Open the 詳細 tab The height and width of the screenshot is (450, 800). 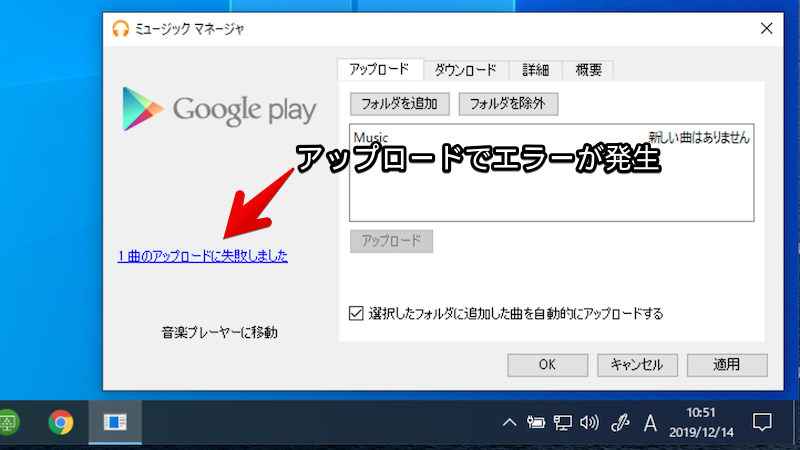tap(535, 70)
